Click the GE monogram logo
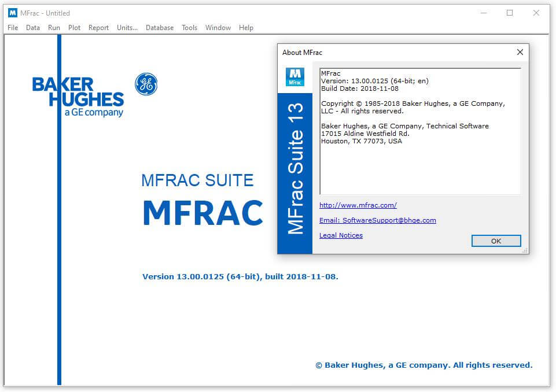The image size is (556, 392). coord(145,84)
